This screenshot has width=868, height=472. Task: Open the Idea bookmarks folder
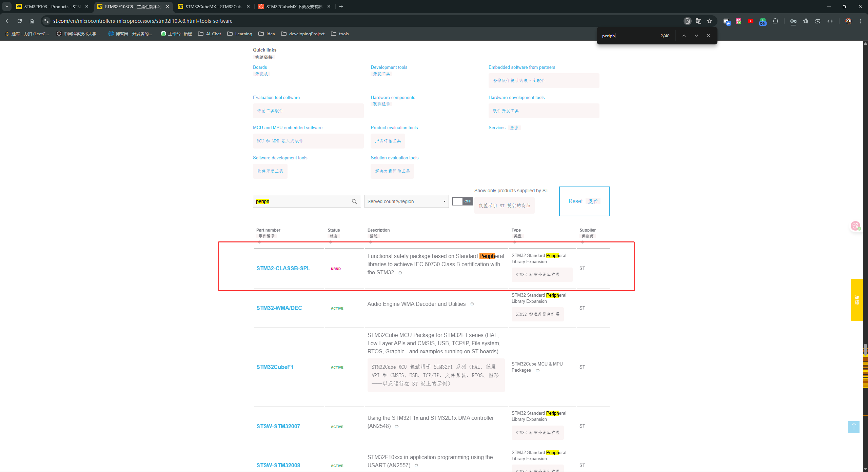pos(267,34)
